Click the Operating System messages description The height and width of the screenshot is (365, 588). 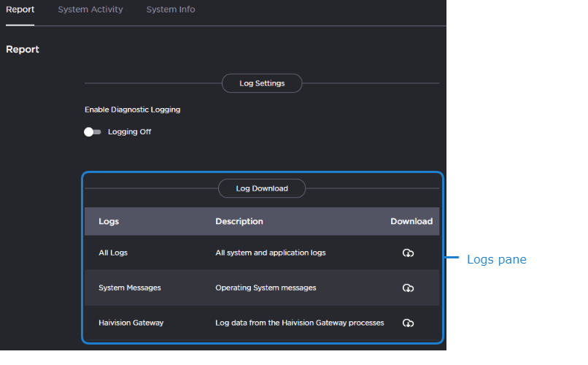click(266, 288)
